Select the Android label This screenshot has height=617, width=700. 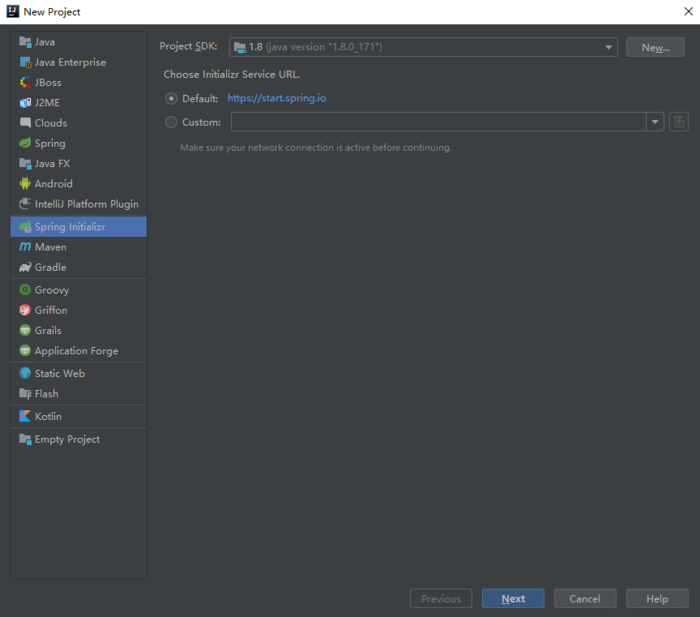coord(54,183)
